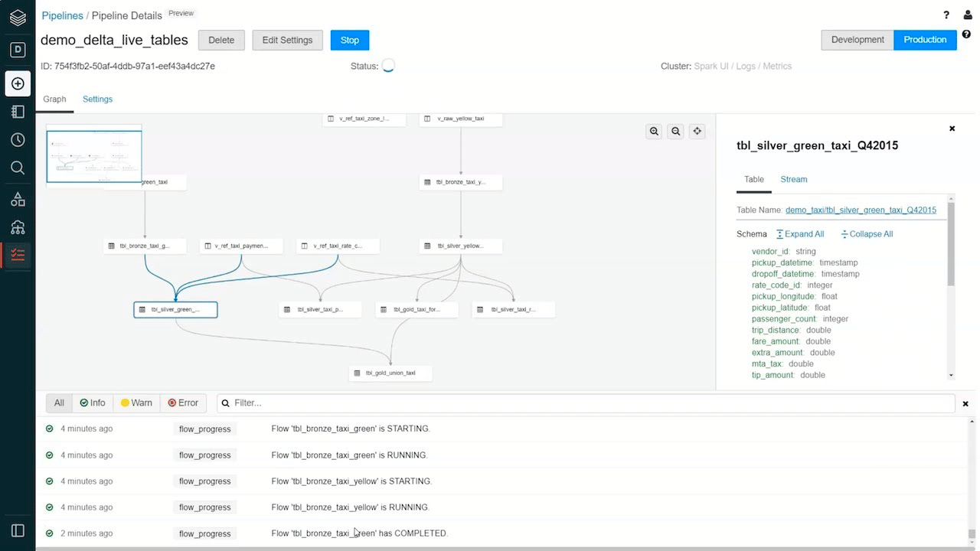Image resolution: width=980 pixels, height=551 pixels.
Task: Select the Table tab in details panel
Action: (x=754, y=179)
